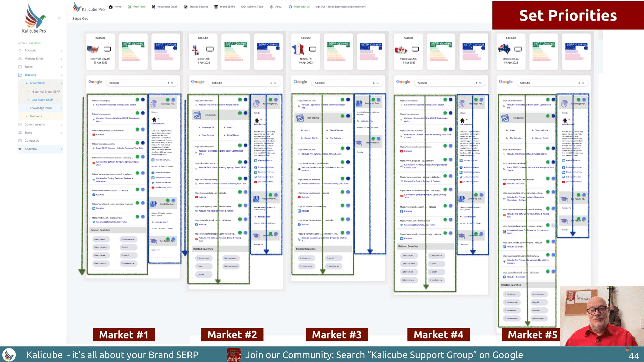The height and width of the screenshot is (362, 644).
Task: Open SERP Quality chart for New York City
Action: [x=133, y=51]
